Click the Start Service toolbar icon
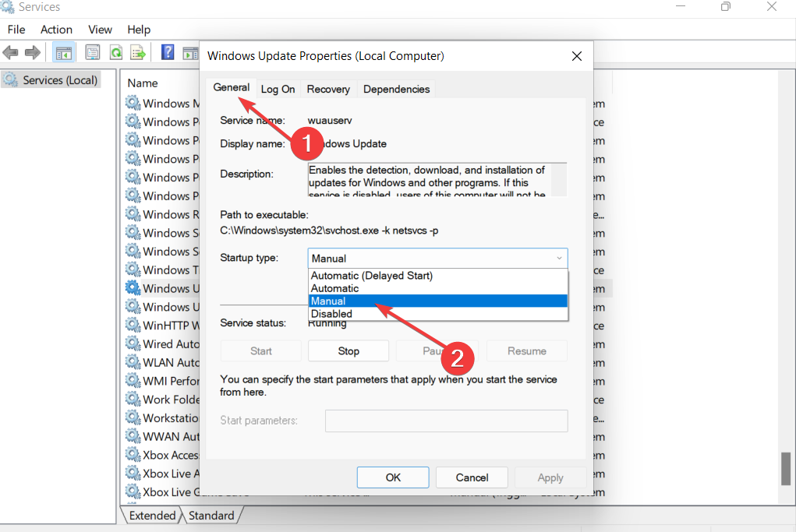 [190, 51]
